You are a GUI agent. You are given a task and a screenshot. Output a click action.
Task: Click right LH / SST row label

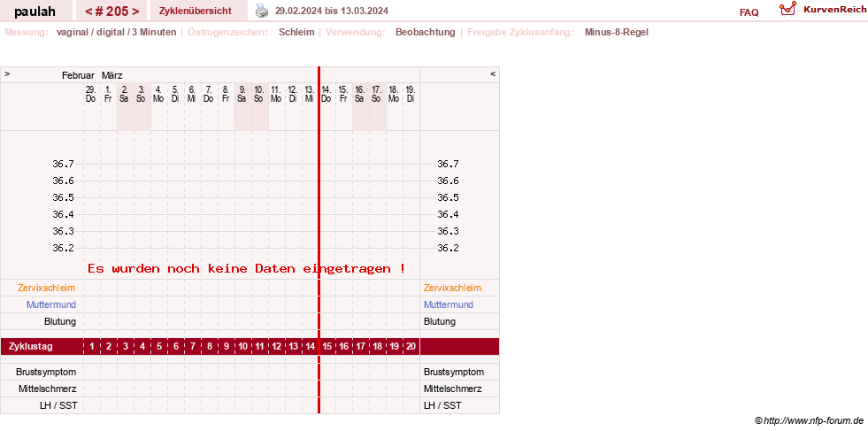442,405
